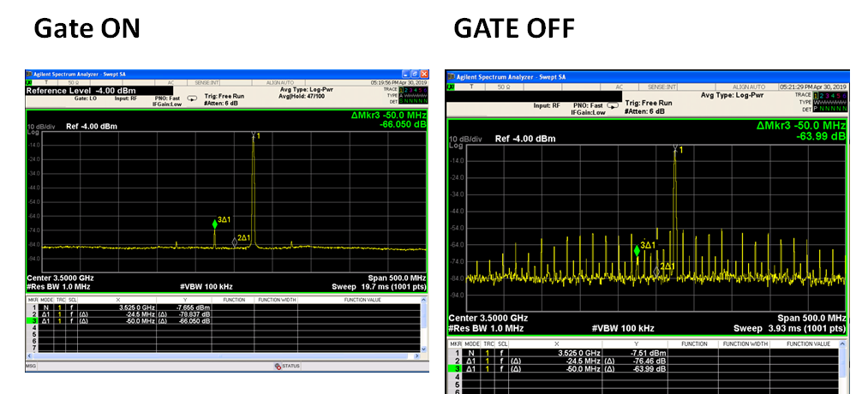Screen dimensions: 868x394
Task: Click the Agilent app icon in Gate ON title bar
Action: (30, 75)
